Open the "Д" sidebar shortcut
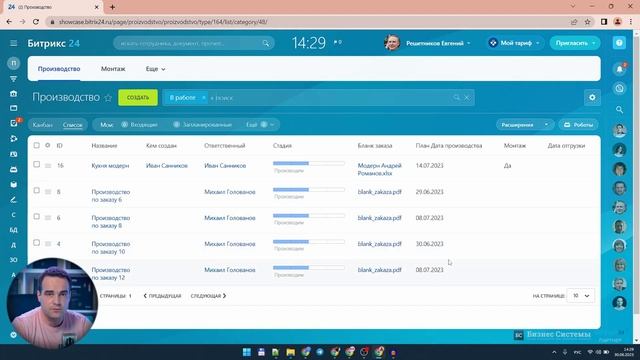Image resolution: width=640 pixels, height=360 pixels. [x=13, y=245]
